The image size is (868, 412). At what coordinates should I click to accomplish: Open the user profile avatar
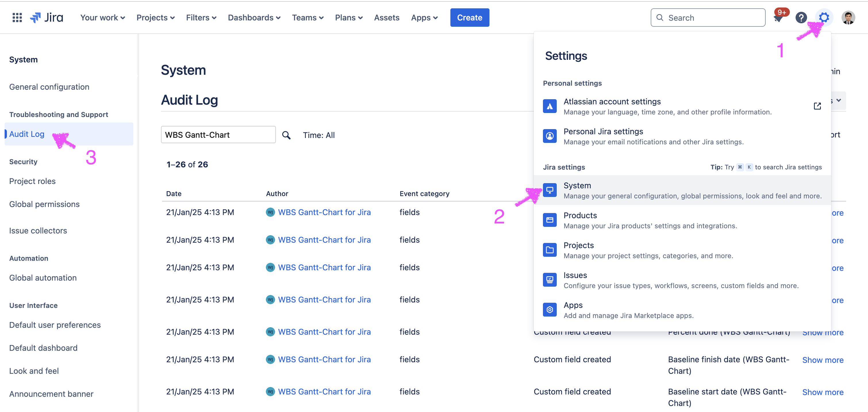(x=848, y=18)
